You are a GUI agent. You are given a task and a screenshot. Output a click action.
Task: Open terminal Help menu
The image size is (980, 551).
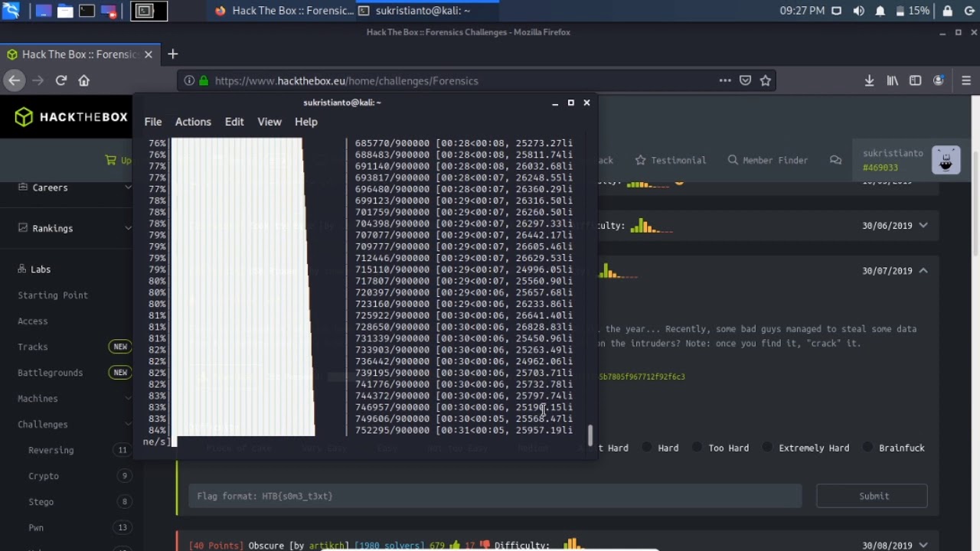click(306, 122)
